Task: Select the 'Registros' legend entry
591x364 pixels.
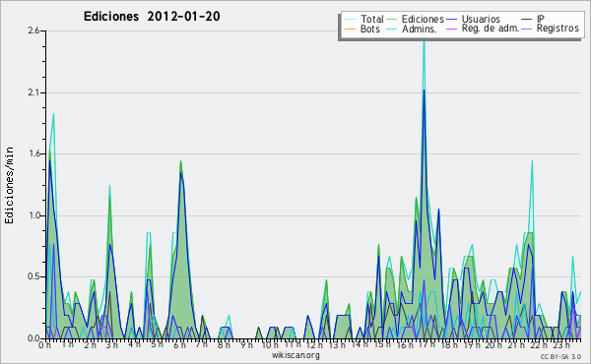Action: 550,29
